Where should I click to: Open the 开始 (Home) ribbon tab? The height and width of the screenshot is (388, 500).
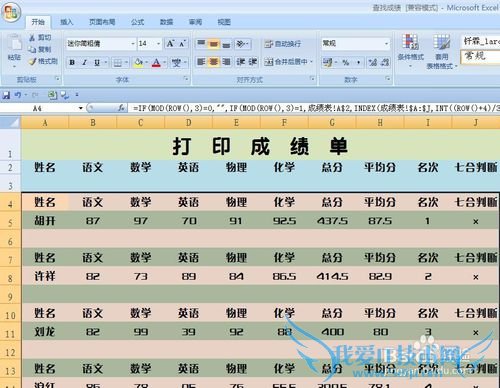tap(38, 22)
